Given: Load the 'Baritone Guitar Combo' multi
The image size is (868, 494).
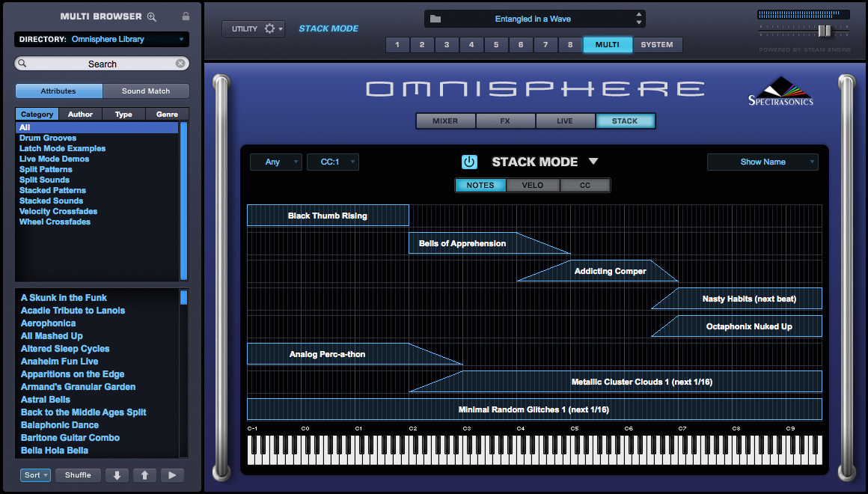Looking at the screenshot, I should click(70, 438).
